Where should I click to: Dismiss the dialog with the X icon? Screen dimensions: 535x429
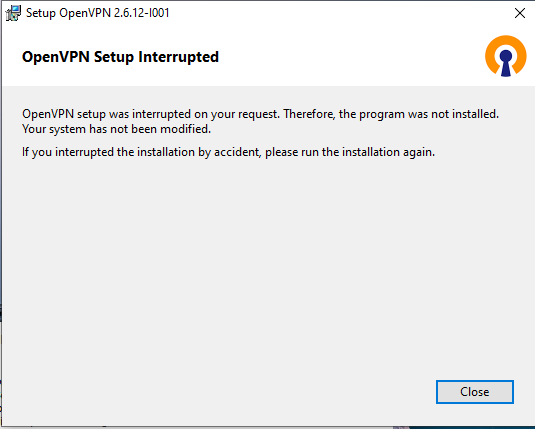pyautogui.click(x=520, y=13)
